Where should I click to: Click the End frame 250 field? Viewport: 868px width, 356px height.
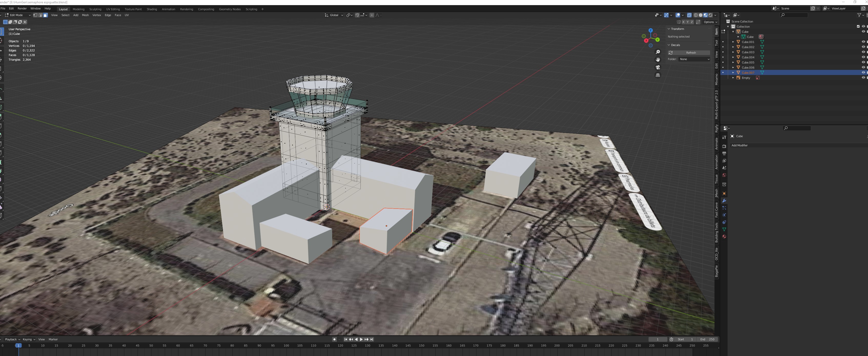pos(707,339)
